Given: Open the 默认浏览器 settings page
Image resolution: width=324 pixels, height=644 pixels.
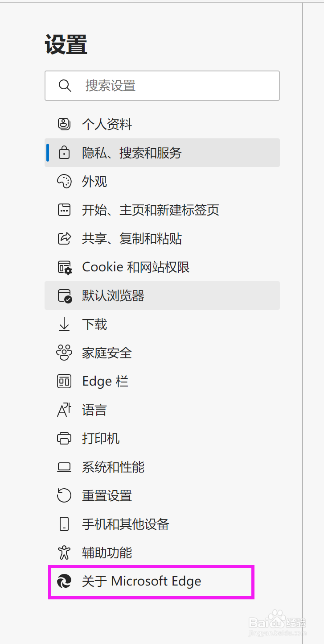Looking at the screenshot, I should (162, 295).
